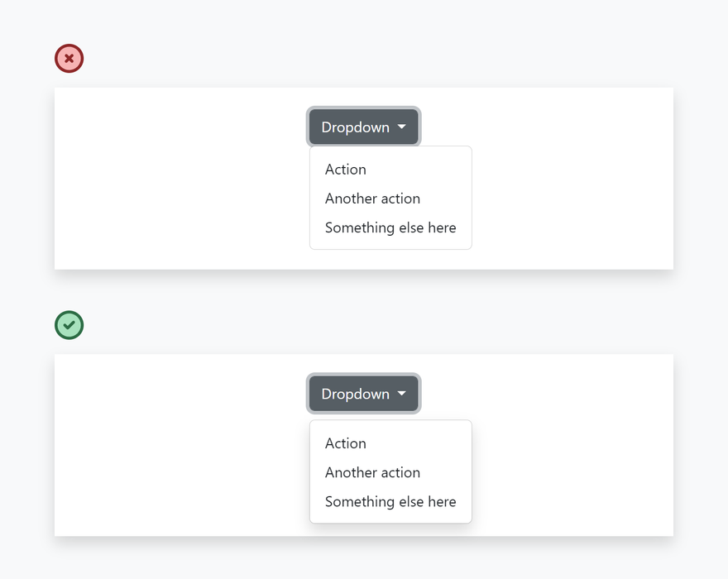Toggle the Dropdown button under the green check
The height and width of the screenshot is (579, 728).
pyautogui.click(x=356, y=394)
